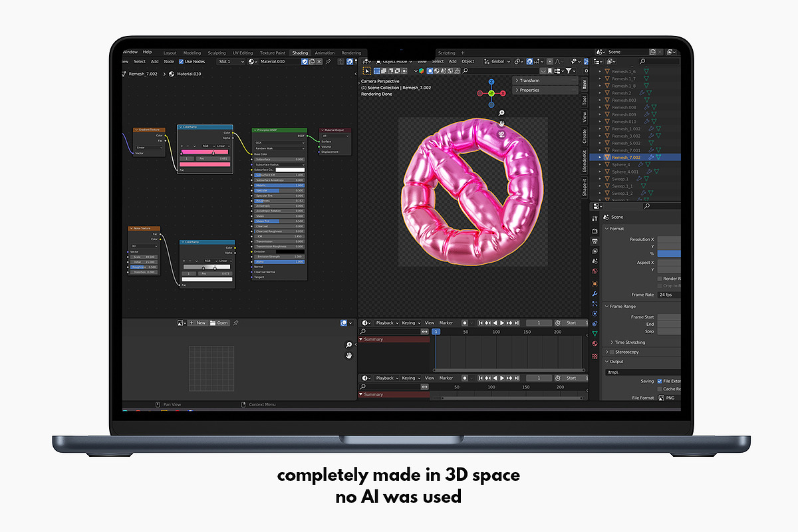
Task: Open the Global transform orientation dropdown
Action: (x=497, y=61)
